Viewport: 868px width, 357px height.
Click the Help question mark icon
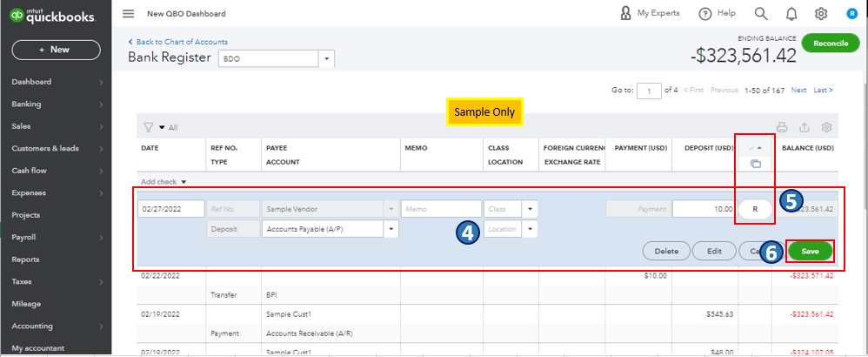(704, 14)
